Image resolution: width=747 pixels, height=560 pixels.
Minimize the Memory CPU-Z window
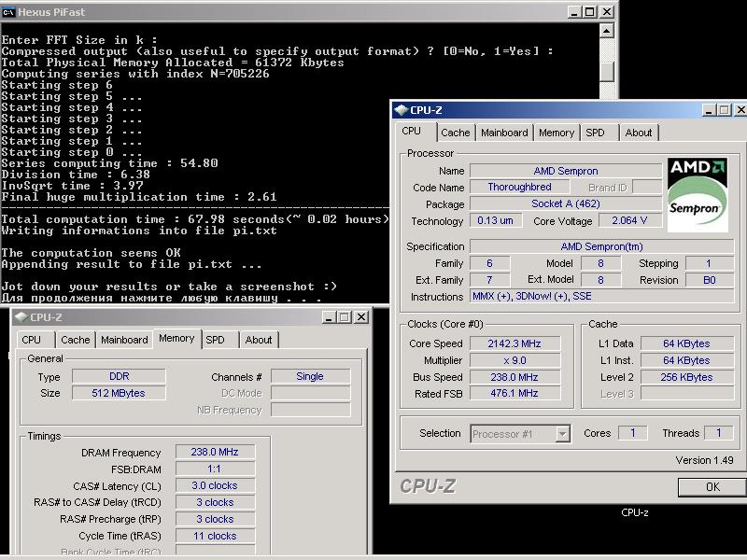click(x=328, y=317)
